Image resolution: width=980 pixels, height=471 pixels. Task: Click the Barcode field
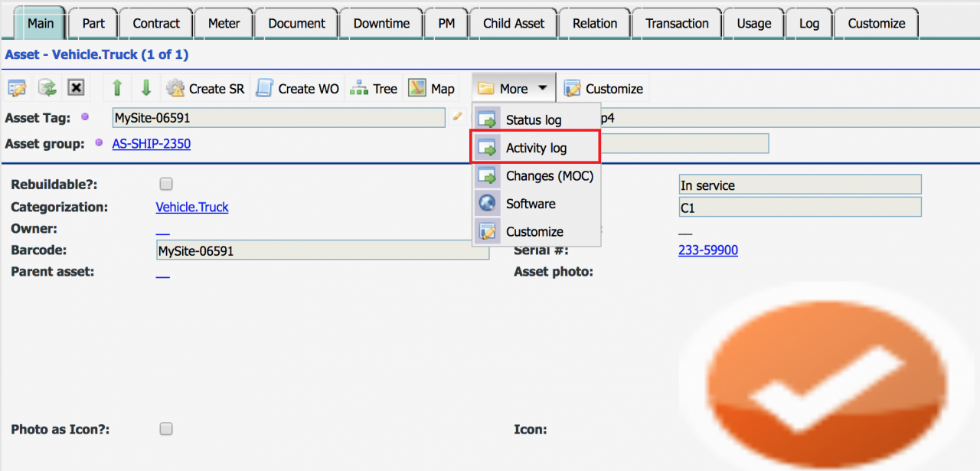point(322,250)
